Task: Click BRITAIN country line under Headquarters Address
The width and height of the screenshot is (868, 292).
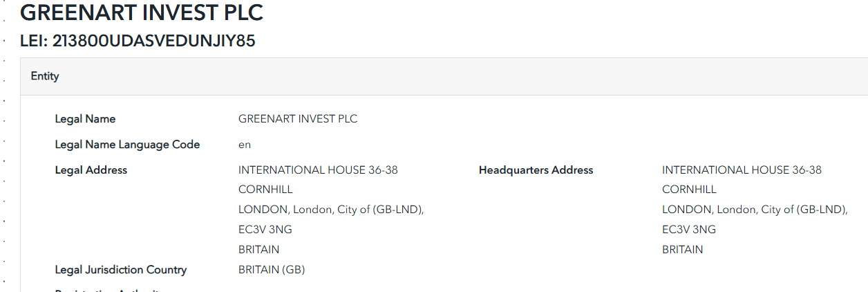Action: [682, 250]
